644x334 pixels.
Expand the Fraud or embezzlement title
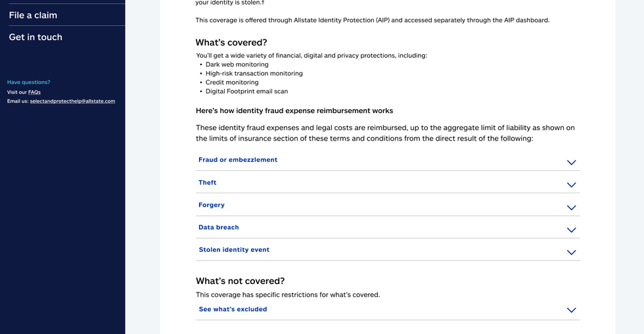238,160
